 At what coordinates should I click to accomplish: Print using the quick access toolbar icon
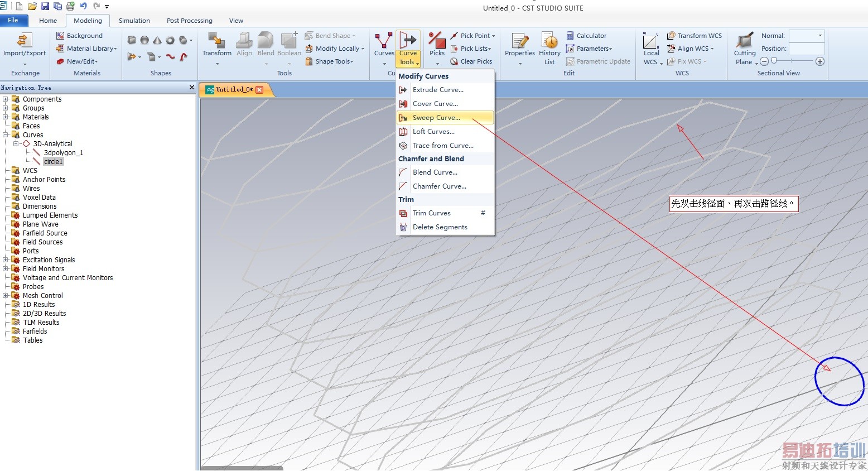click(x=70, y=6)
